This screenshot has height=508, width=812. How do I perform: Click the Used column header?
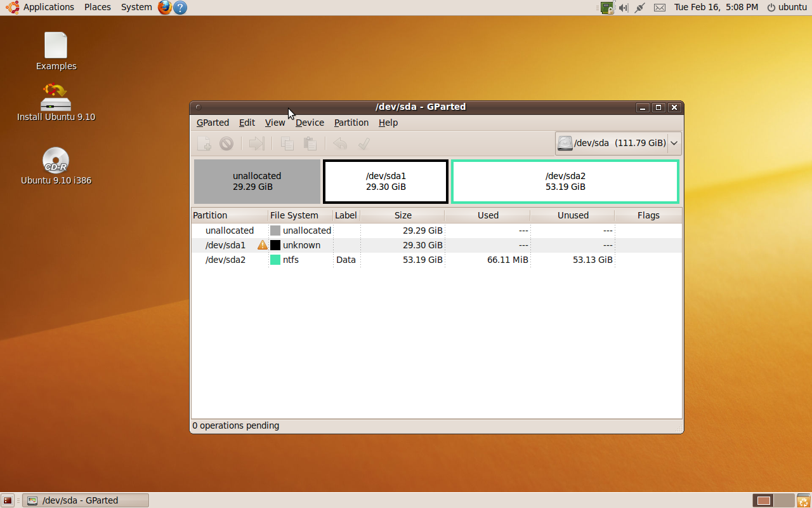[x=487, y=215]
